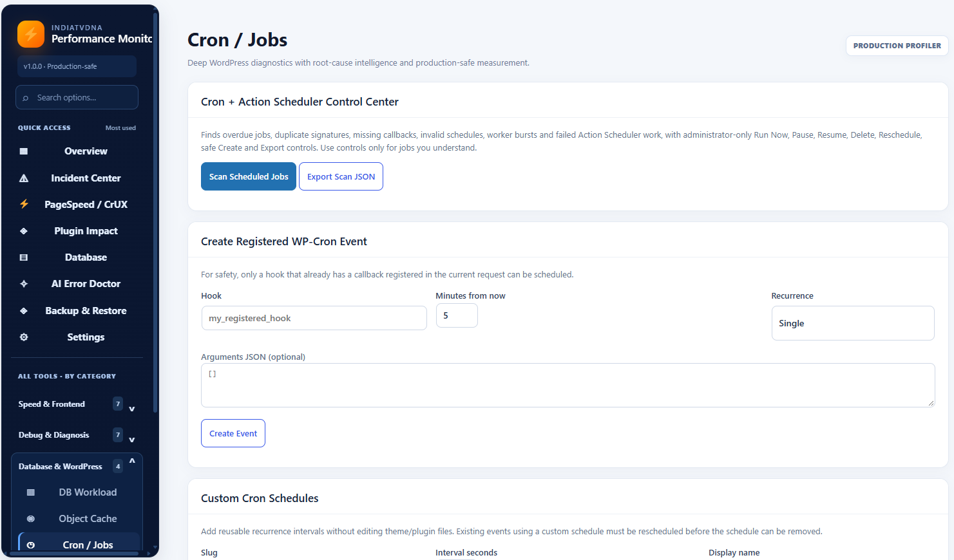
Task: Click the DB Workload grid icon
Action: click(30, 492)
